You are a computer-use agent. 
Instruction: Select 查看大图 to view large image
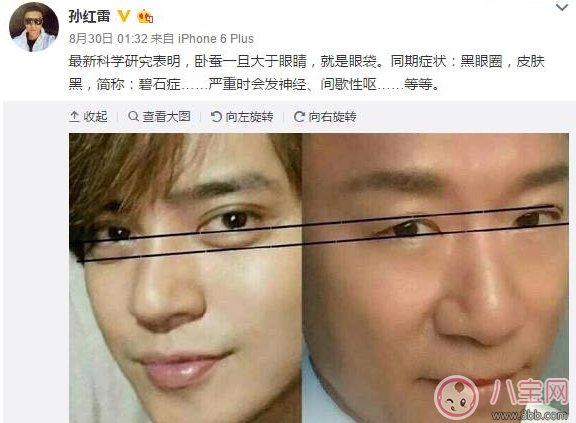click(159, 117)
